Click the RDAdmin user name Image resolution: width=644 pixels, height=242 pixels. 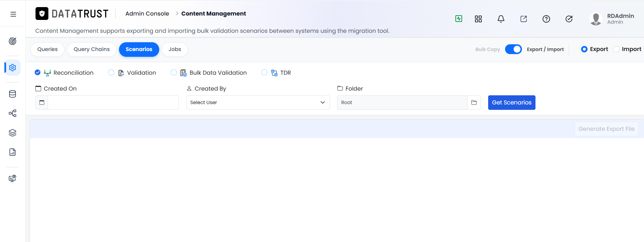(621, 16)
